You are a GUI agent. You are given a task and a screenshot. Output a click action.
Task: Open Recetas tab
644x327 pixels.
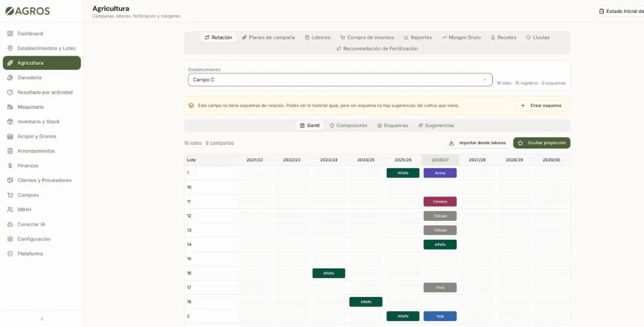pyautogui.click(x=503, y=38)
